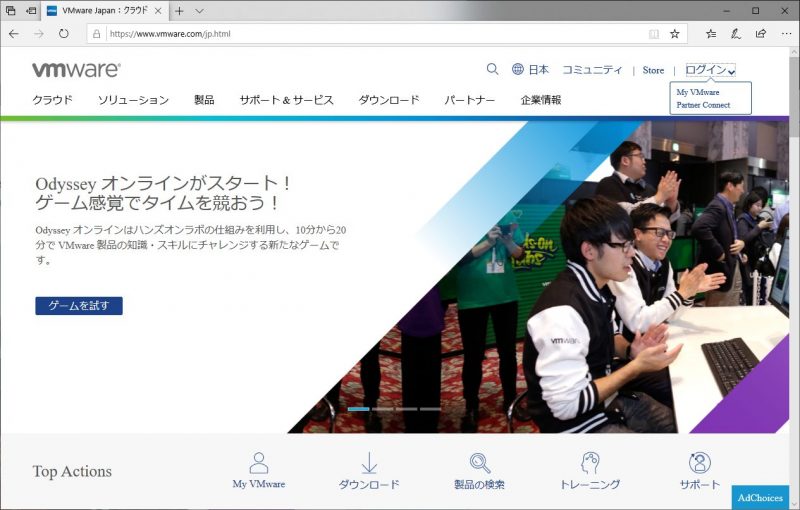Click the サポート person icon

699,463
